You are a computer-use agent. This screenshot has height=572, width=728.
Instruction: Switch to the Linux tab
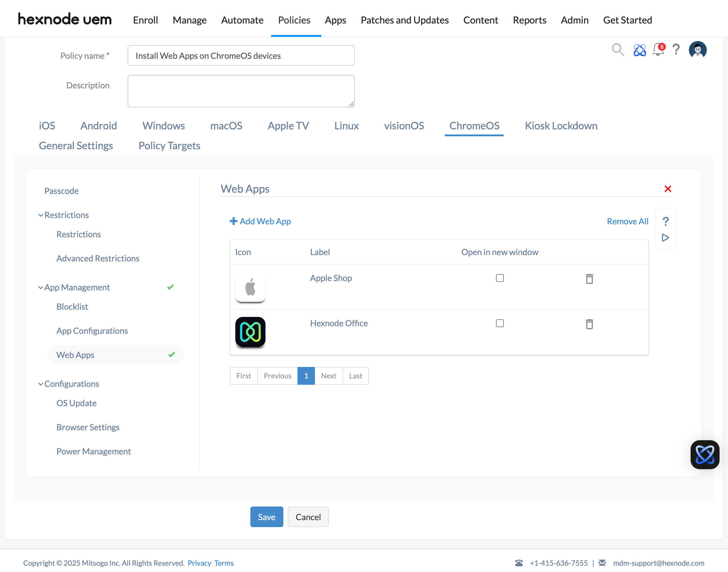coord(346,125)
